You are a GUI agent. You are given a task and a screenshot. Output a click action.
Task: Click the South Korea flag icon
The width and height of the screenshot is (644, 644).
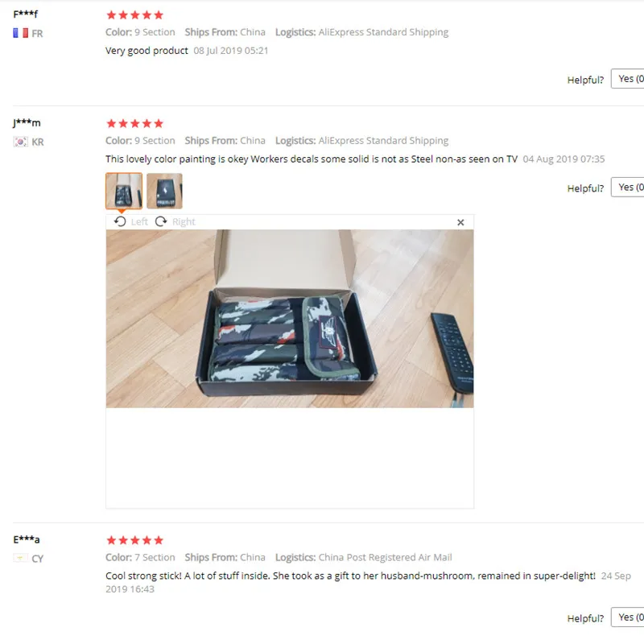(21, 142)
